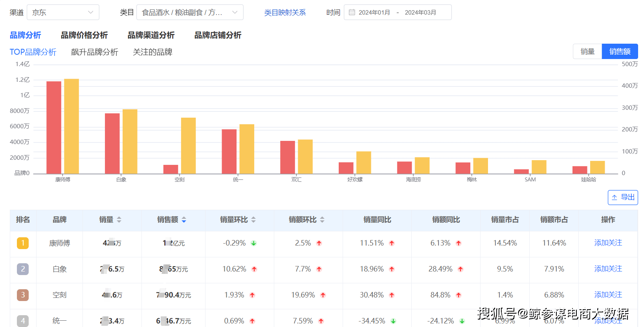Image resolution: width=644 pixels, height=327 pixels.
Task: Select TOP品牌分析 sub-tab
Action: pos(33,52)
